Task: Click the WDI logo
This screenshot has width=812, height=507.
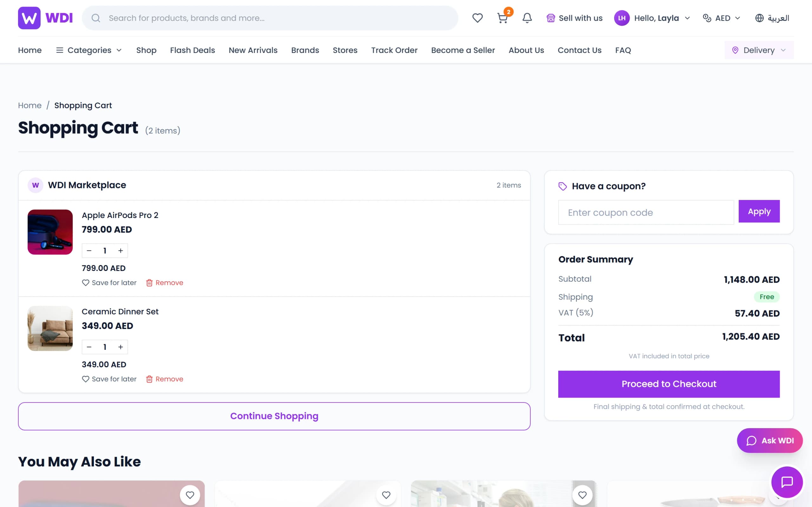Action: [x=45, y=18]
